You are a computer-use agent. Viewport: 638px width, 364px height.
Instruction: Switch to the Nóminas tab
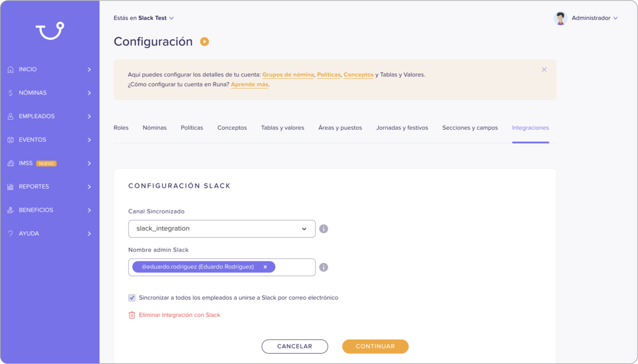tap(155, 128)
